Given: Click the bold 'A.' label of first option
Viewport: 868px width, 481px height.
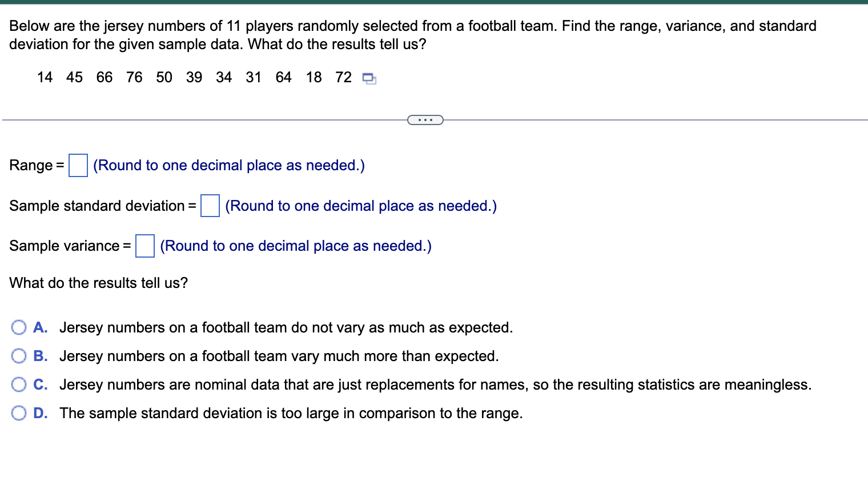Looking at the screenshot, I should coord(40,327).
